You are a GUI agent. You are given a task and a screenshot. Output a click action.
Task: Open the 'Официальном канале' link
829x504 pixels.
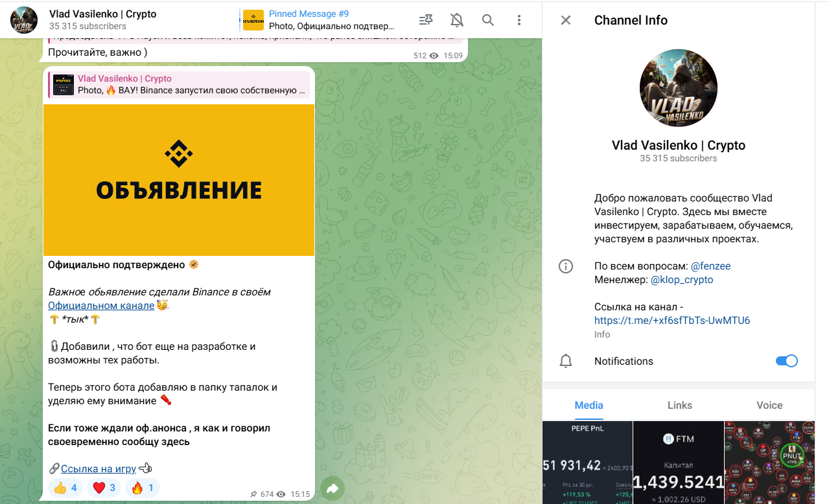[x=101, y=306]
